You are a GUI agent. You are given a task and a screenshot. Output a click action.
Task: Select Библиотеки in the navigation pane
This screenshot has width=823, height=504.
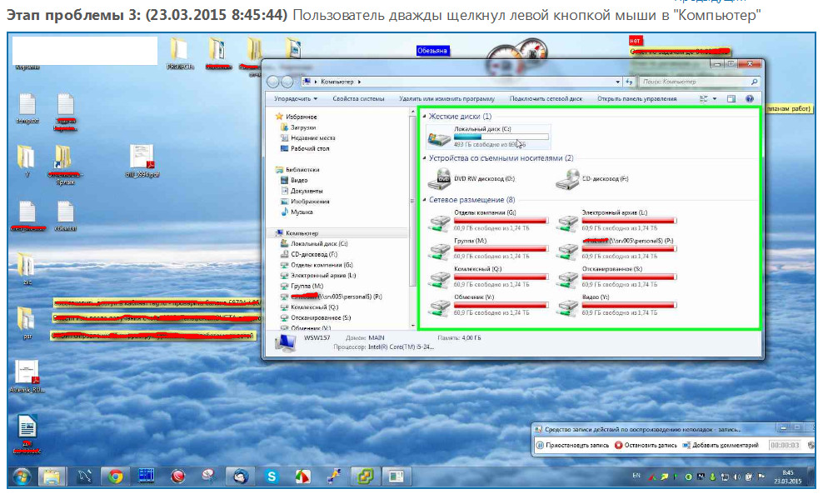click(302, 170)
